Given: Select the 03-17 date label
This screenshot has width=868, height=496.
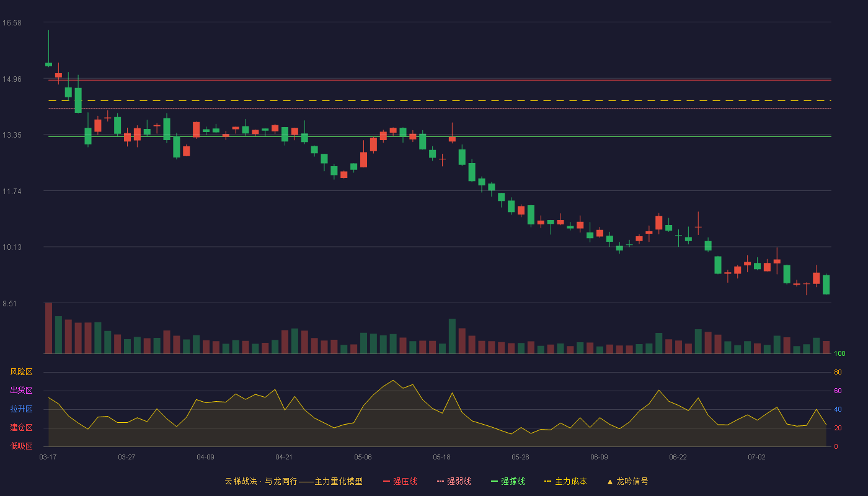Looking at the screenshot, I should tap(48, 457).
